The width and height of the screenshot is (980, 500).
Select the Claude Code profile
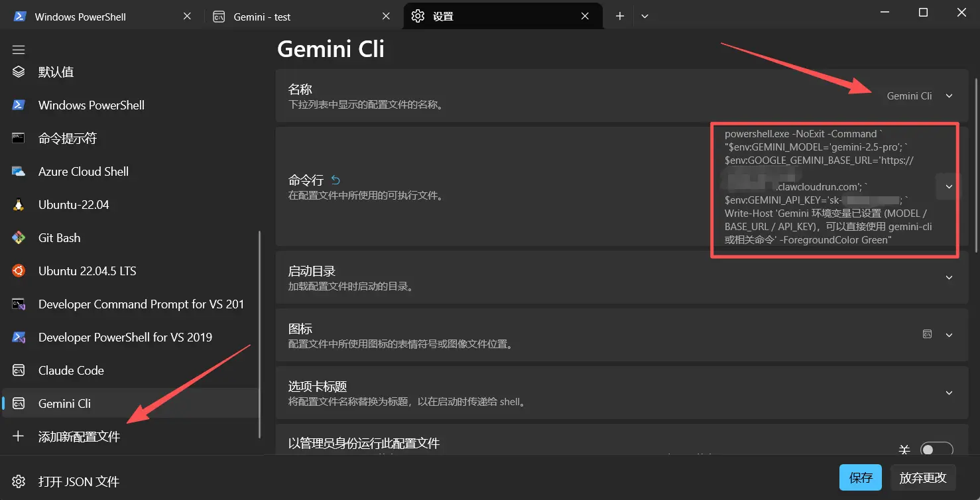click(71, 371)
